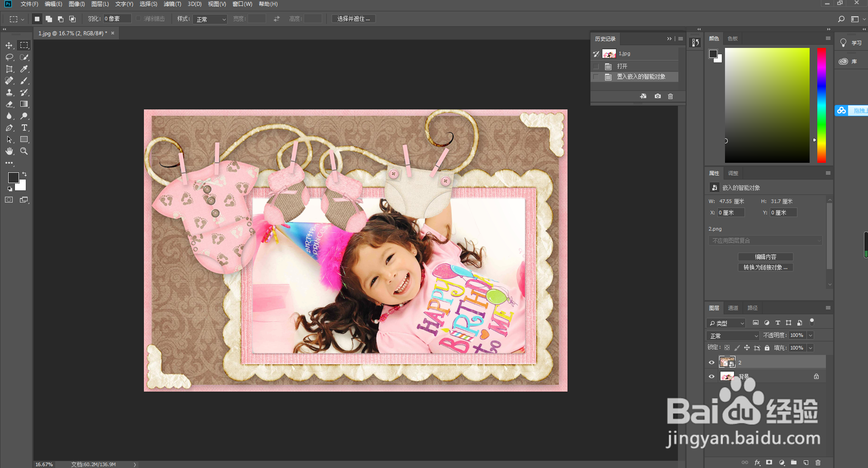Create new snapshot with camera icon
The width and height of the screenshot is (868, 468).
tap(658, 96)
